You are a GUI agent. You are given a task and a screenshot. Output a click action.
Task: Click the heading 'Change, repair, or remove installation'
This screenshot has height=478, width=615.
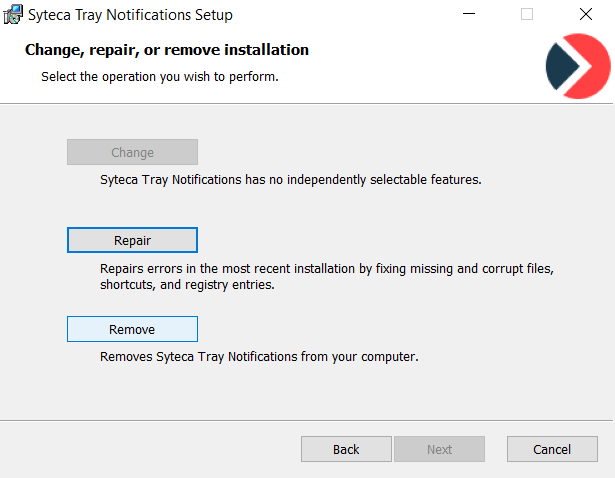coord(167,50)
